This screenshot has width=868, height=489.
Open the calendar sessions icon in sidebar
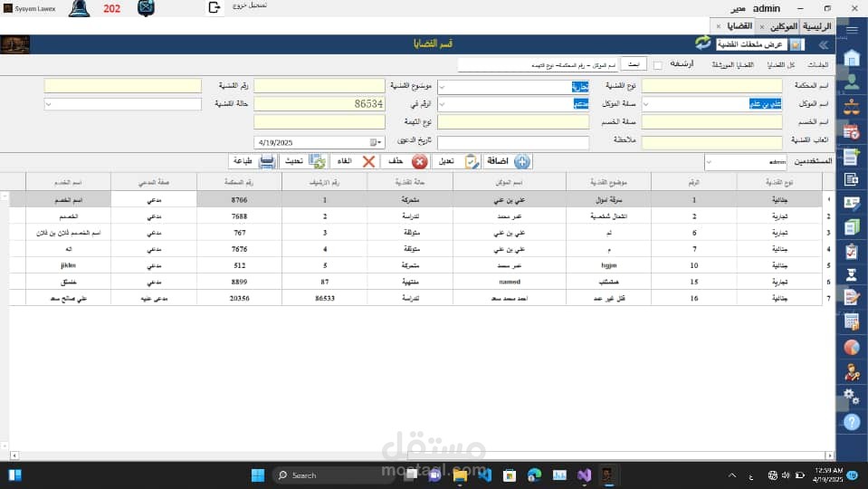pos(852,131)
